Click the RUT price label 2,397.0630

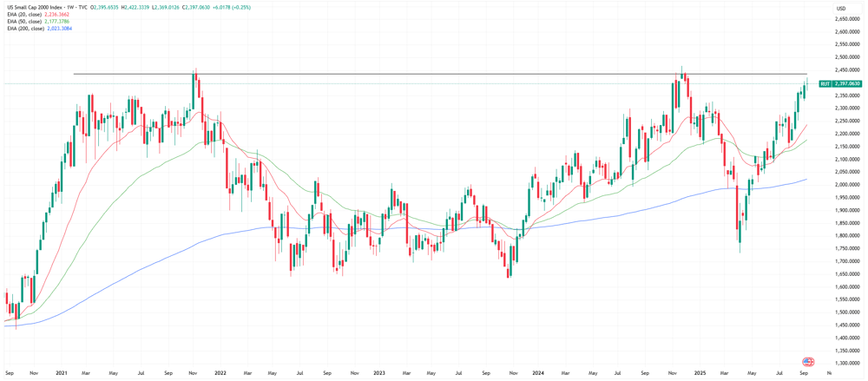click(841, 83)
